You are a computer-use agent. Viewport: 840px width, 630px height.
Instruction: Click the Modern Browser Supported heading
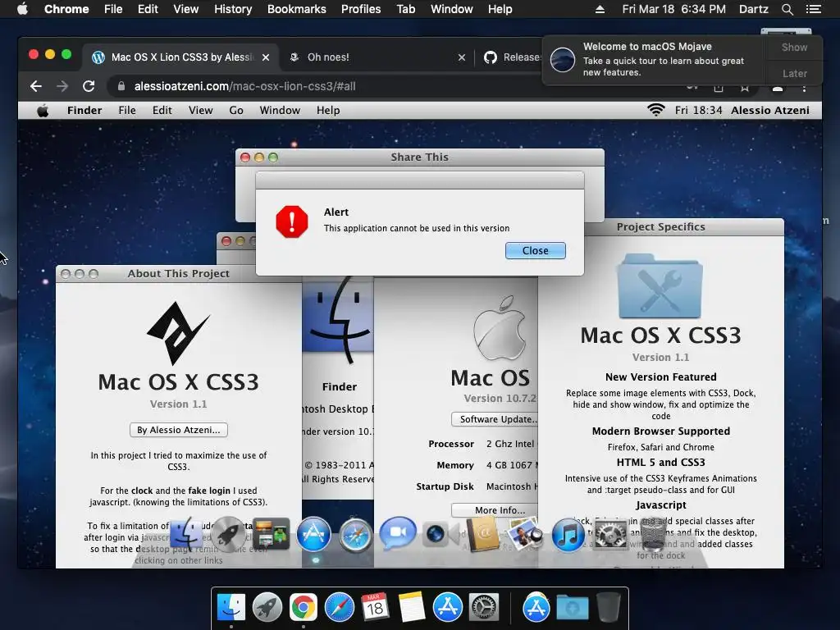click(x=660, y=431)
